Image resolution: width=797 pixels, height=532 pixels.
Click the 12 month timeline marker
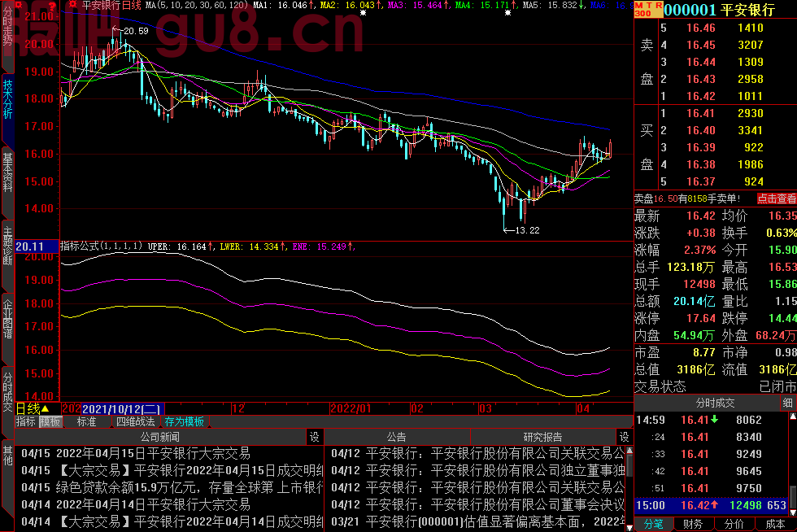click(x=237, y=408)
